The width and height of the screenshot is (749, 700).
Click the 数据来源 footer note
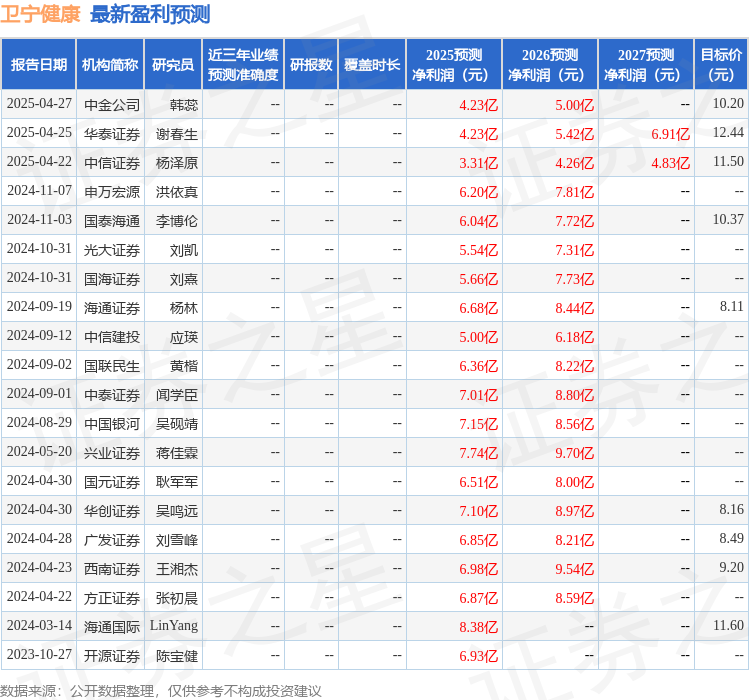point(160,691)
